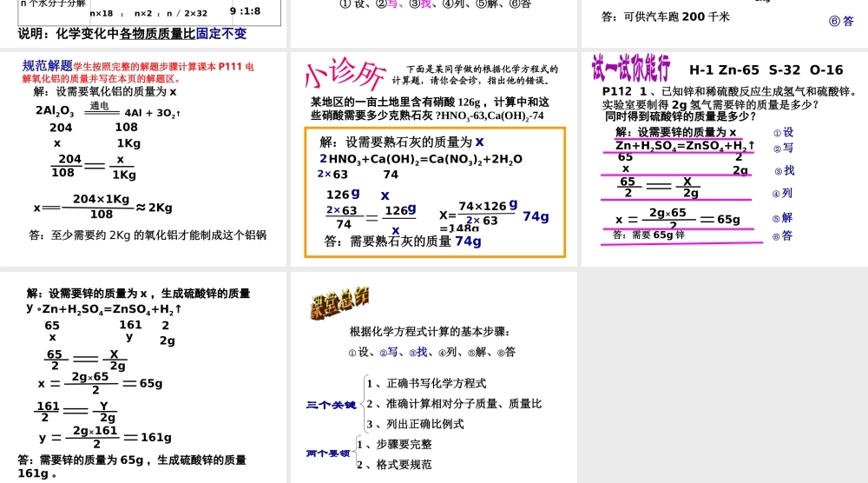Click line 解：设需要氧化铝的质量为x
868x483 pixels.
tap(105, 92)
